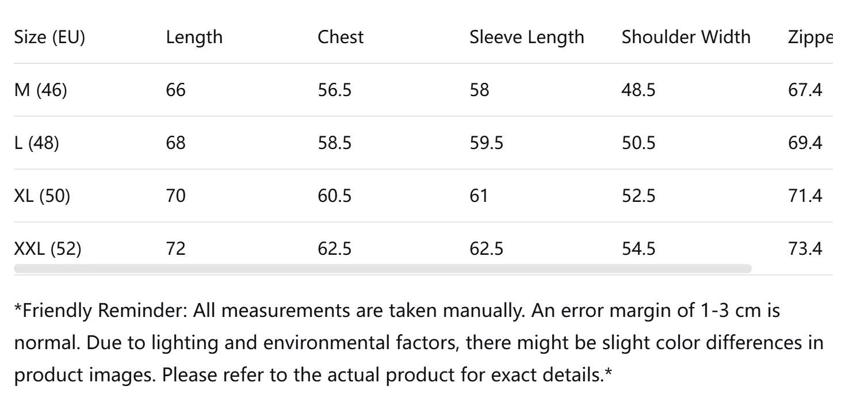Screen dimensions: 868x394
Task: Select the "Chest" column header
Action: pos(341,37)
